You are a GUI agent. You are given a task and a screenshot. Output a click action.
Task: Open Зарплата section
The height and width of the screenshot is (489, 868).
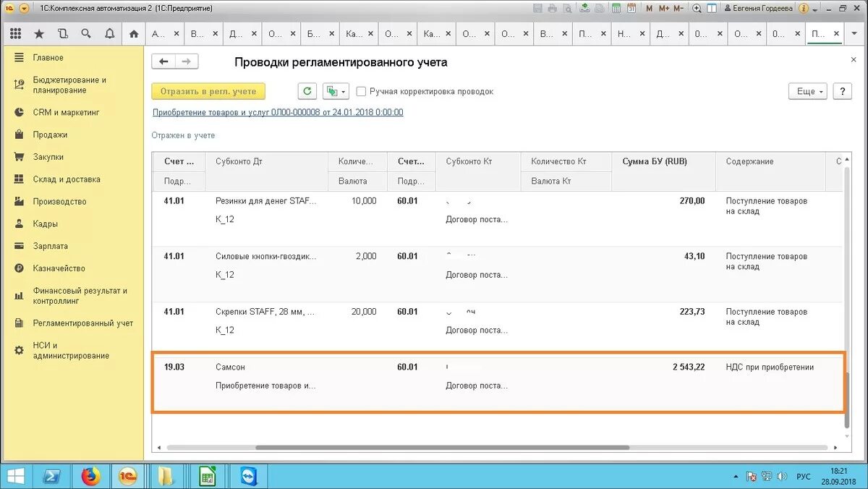click(50, 246)
